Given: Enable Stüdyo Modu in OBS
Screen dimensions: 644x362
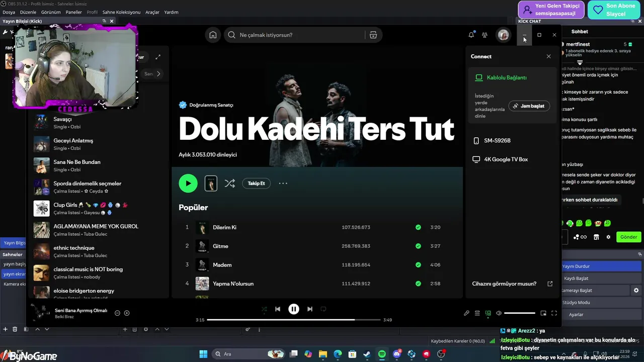Looking at the screenshot, I should coord(601,302).
